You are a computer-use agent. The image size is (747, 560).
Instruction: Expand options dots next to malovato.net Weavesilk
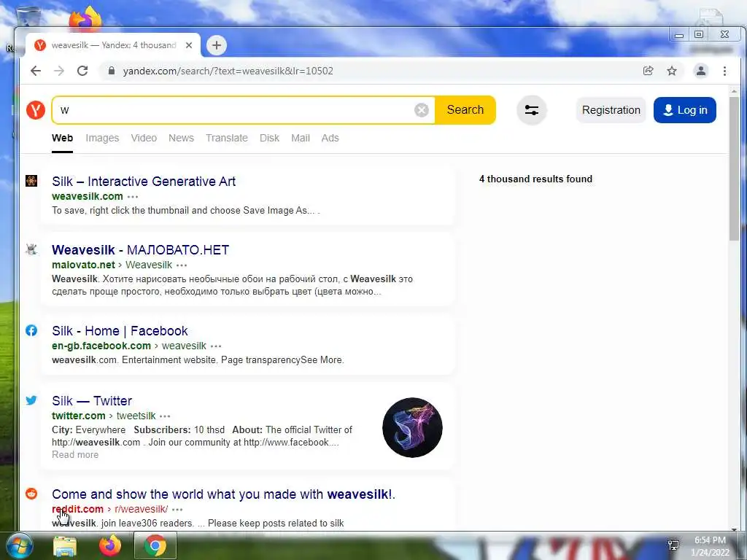[x=182, y=265]
